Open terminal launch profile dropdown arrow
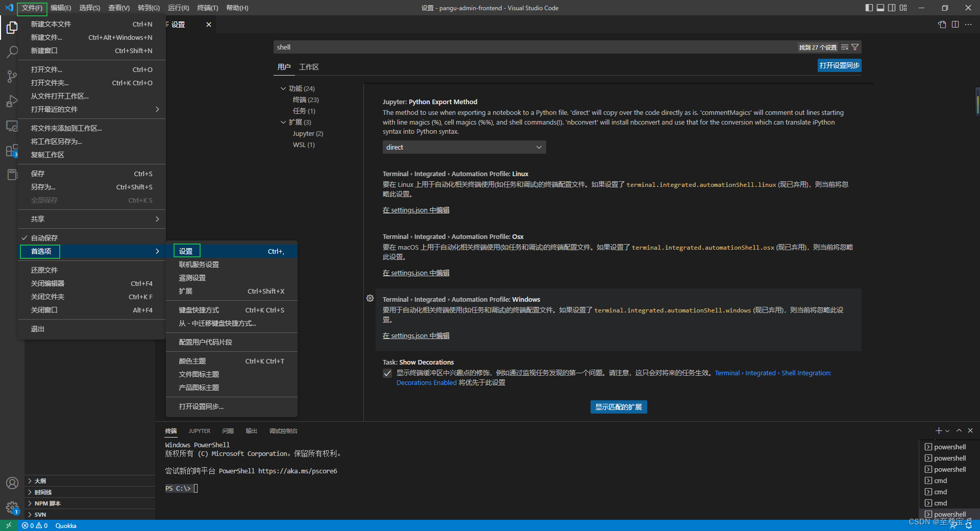This screenshot has width=980, height=531. coord(947,431)
